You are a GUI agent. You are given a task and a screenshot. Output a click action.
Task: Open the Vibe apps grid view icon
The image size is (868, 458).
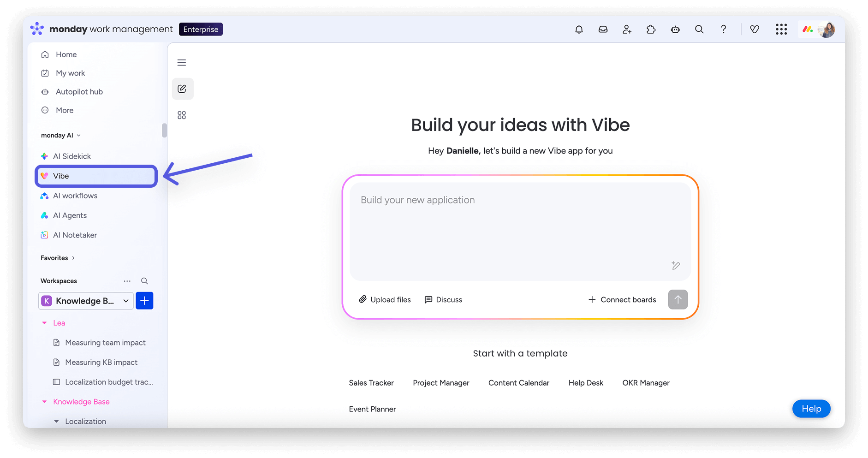click(182, 115)
